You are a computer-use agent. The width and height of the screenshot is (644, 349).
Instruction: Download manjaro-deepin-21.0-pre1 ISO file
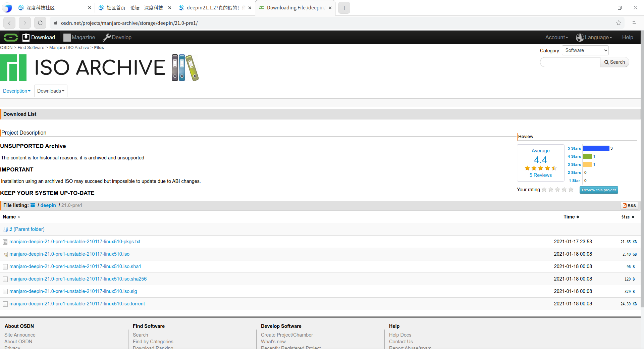69,254
